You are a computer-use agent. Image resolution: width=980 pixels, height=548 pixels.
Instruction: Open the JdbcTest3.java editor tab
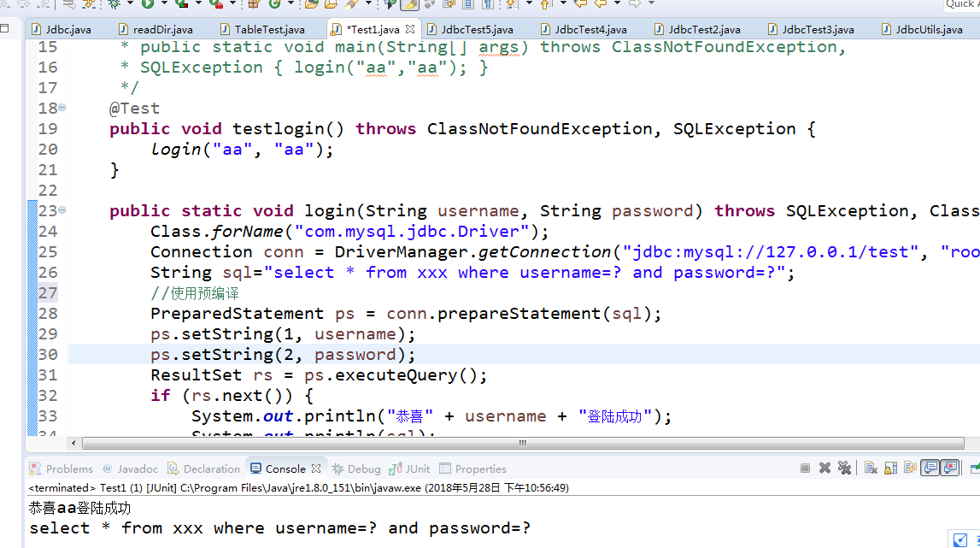click(811, 29)
